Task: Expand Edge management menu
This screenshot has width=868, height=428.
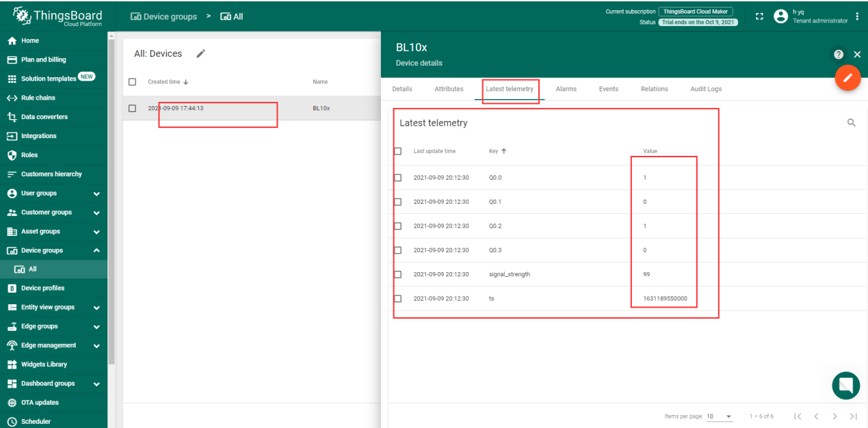Action: [53, 345]
